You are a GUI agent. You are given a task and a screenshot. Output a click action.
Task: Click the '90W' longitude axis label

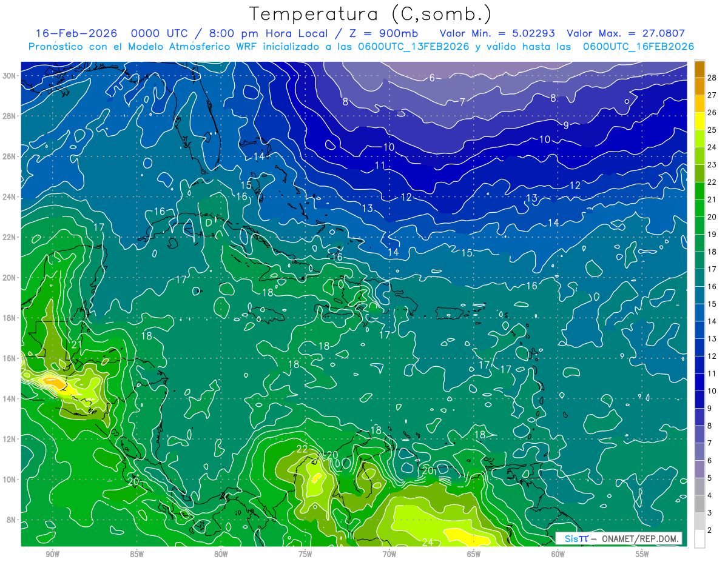52,554
